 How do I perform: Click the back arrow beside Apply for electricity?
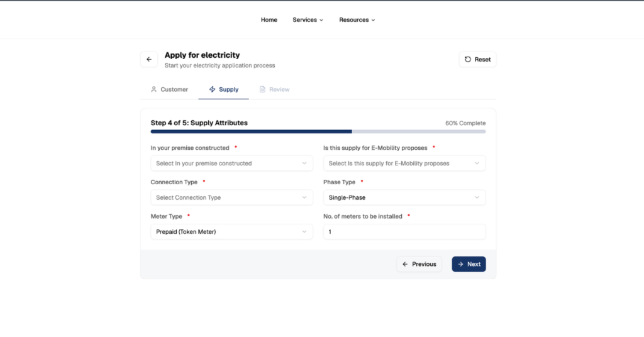coord(149,60)
